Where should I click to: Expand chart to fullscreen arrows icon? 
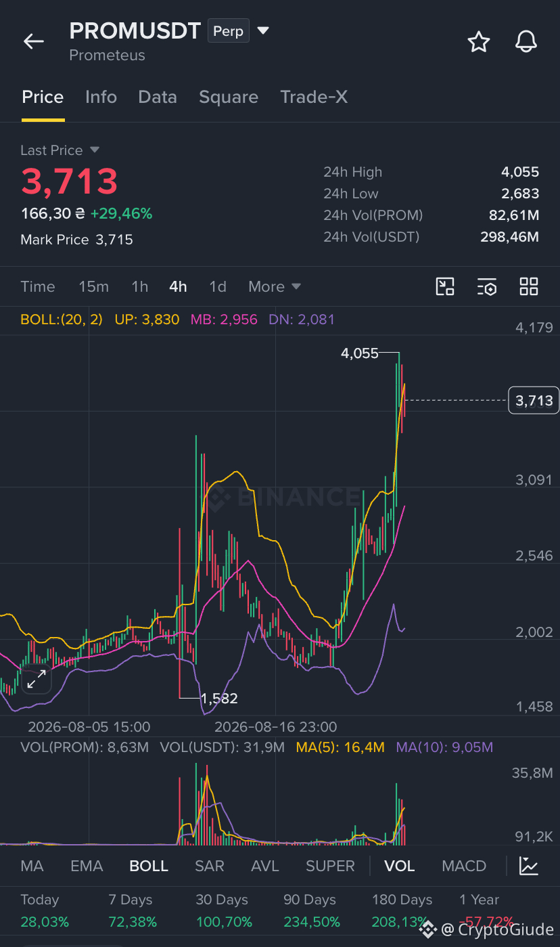[x=36, y=679]
